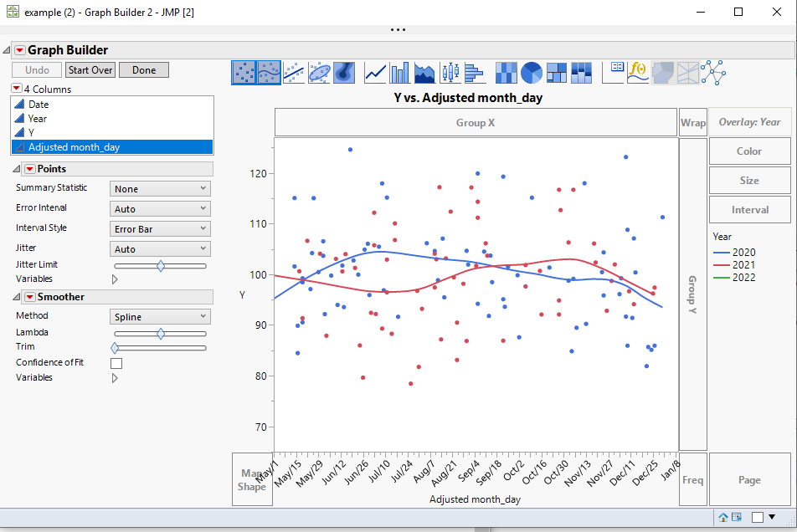Select the Ellipse element icon
This screenshot has height=532, width=797.
tap(319, 73)
